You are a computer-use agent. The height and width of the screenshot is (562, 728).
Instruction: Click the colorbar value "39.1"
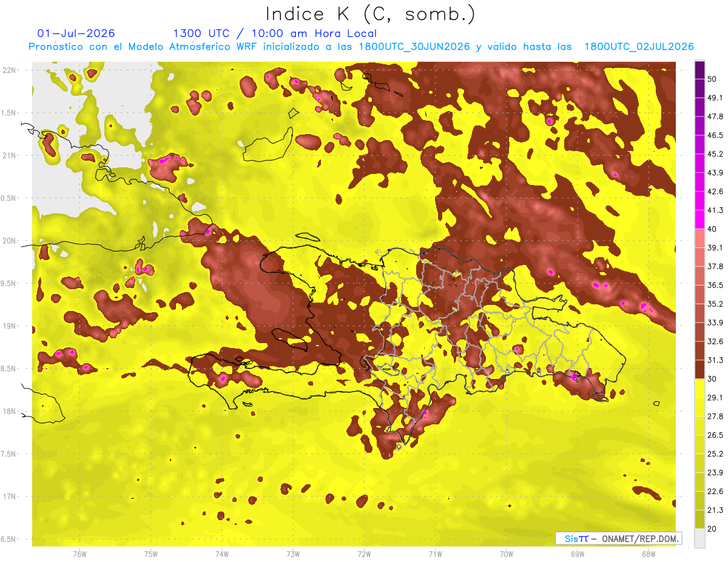tap(715, 247)
